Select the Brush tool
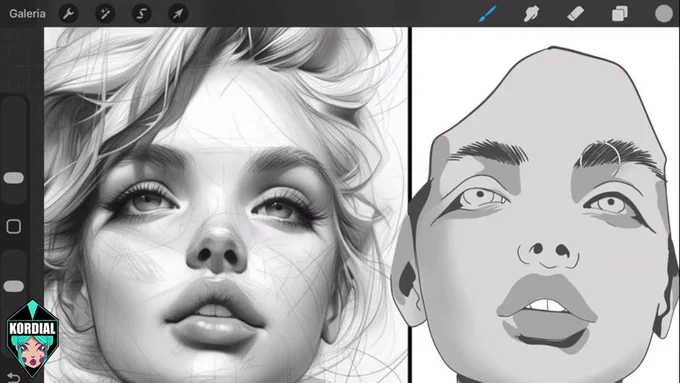The width and height of the screenshot is (680, 383). [488, 14]
